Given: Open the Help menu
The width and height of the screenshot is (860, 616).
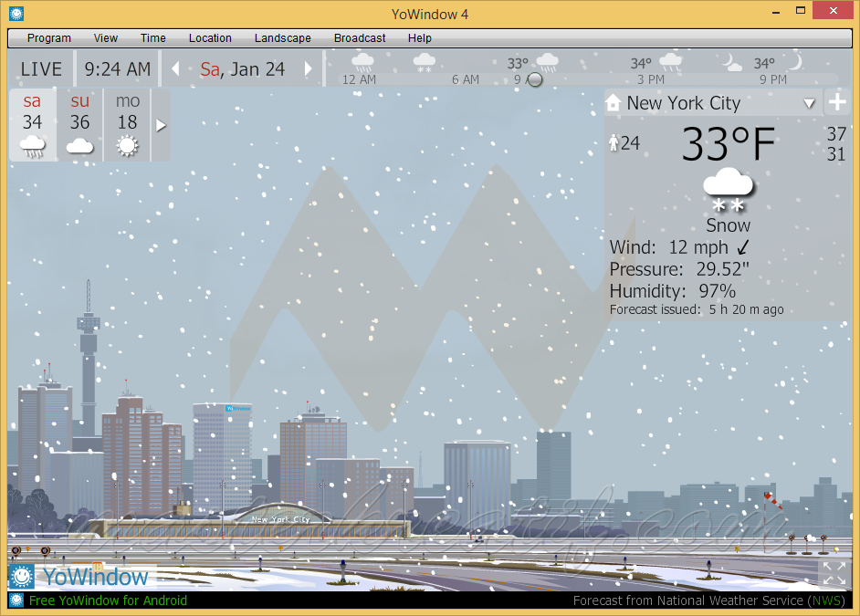Looking at the screenshot, I should point(420,38).
